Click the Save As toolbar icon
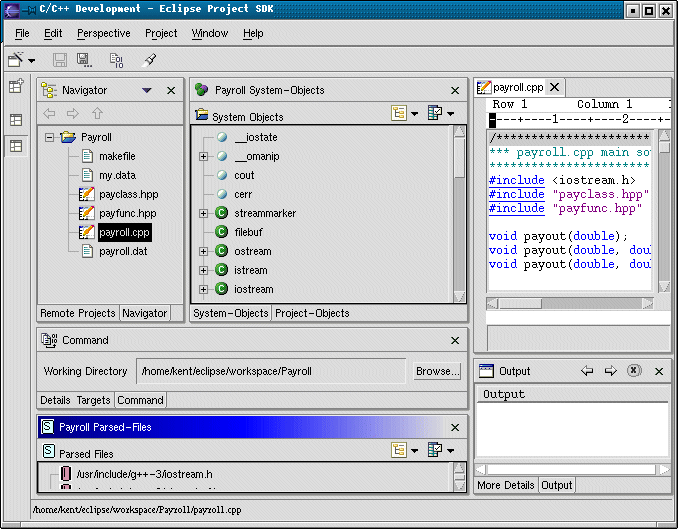The image size is (678, 529). pos(84,60)
